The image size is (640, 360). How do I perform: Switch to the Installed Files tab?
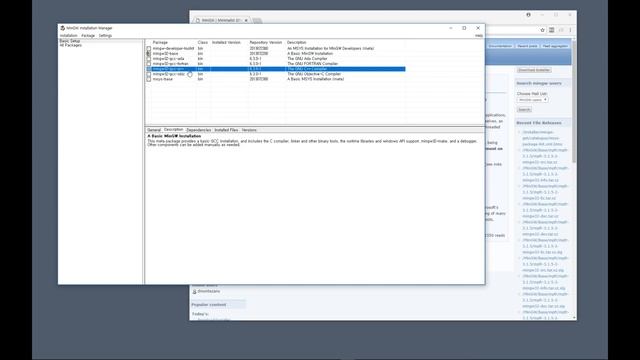pos(226,130)
